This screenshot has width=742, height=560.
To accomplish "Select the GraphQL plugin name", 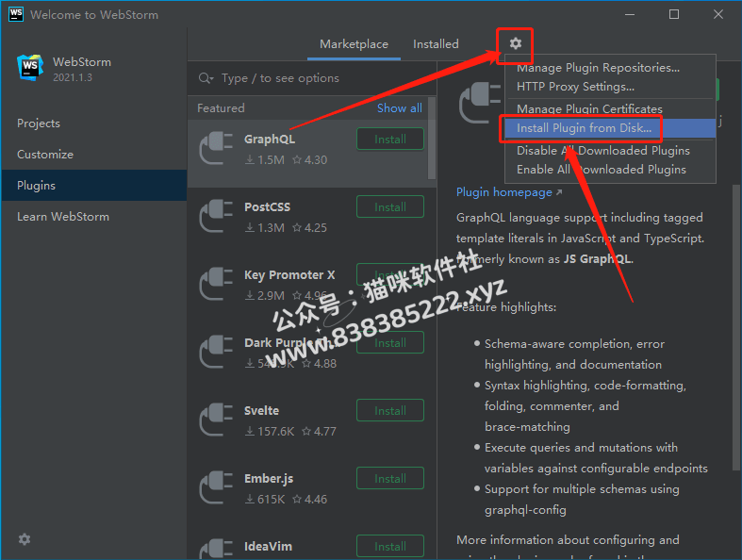I will click(x=270, y=140).
